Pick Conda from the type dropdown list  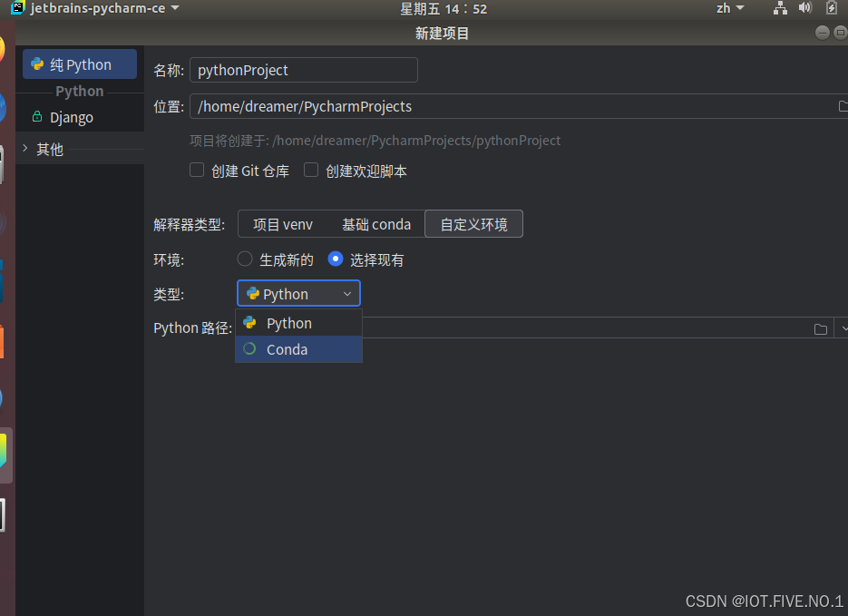(x=298, y=349)
